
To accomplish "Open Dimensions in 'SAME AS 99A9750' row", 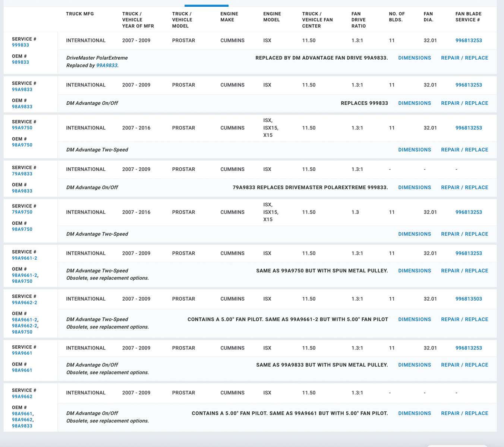I will tap(415, 271).
